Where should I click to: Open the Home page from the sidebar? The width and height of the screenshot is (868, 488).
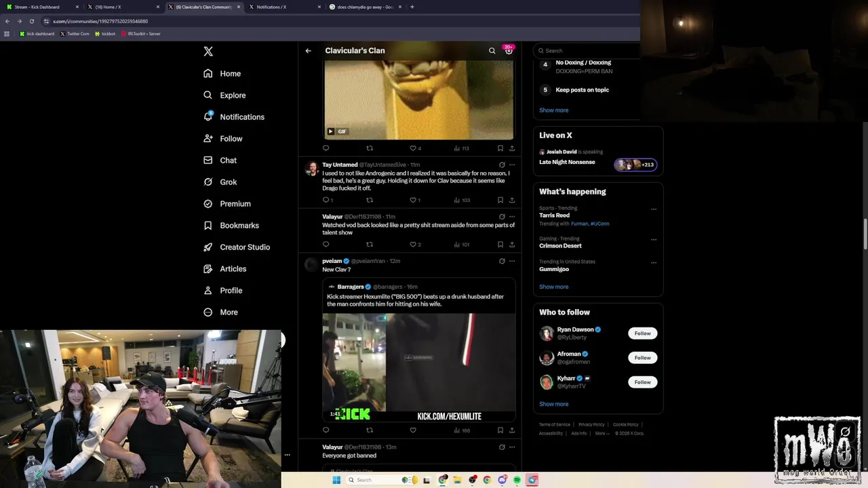point(222,73)
